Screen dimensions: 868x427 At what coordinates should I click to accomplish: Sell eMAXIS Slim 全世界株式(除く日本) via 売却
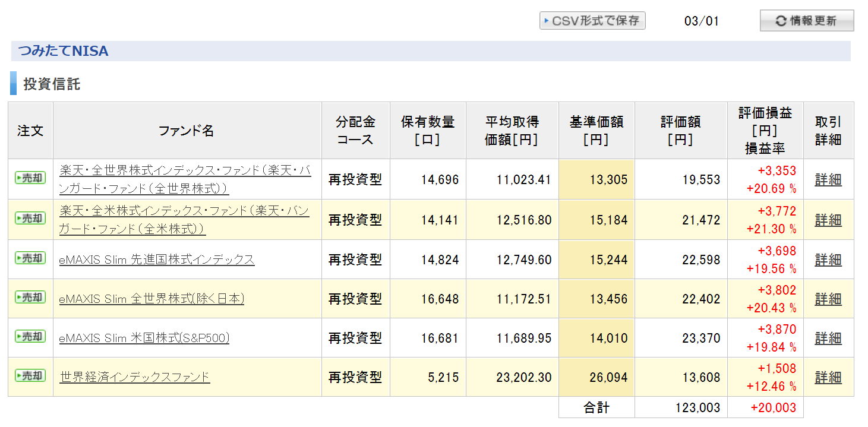(x=30, y=297)
